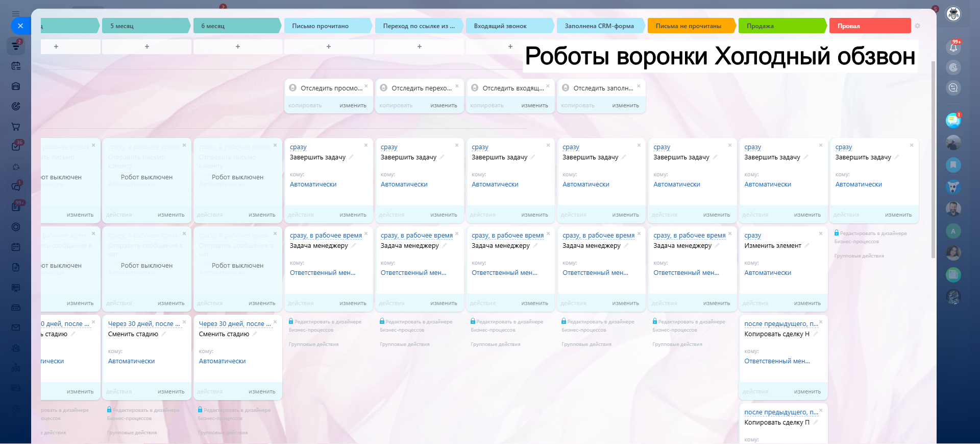Open left sidebar news feed icon with 99+
The height and width of the screenshot is (444, 980).
pyautogui.click(x=16, y=207)
